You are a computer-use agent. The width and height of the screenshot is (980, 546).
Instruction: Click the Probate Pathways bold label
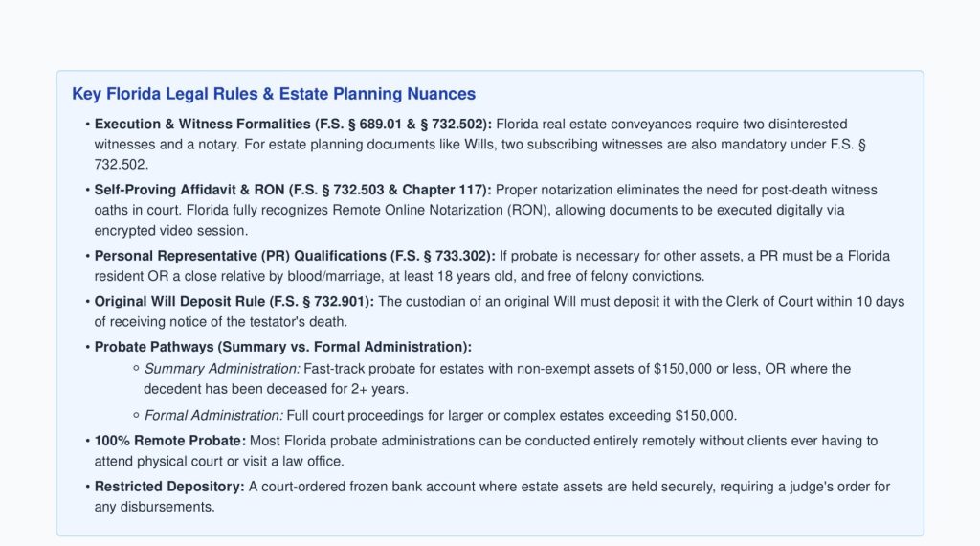point(283,347)
